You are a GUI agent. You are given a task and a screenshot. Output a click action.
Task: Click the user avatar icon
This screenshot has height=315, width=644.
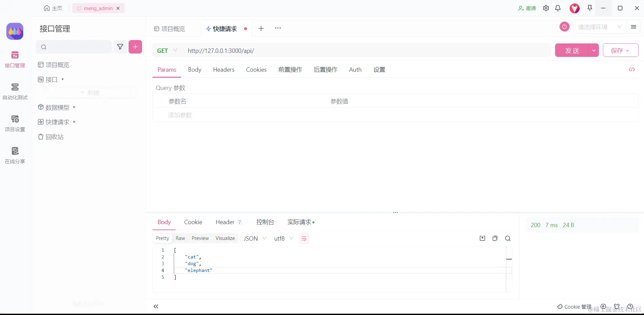[575, 8]
